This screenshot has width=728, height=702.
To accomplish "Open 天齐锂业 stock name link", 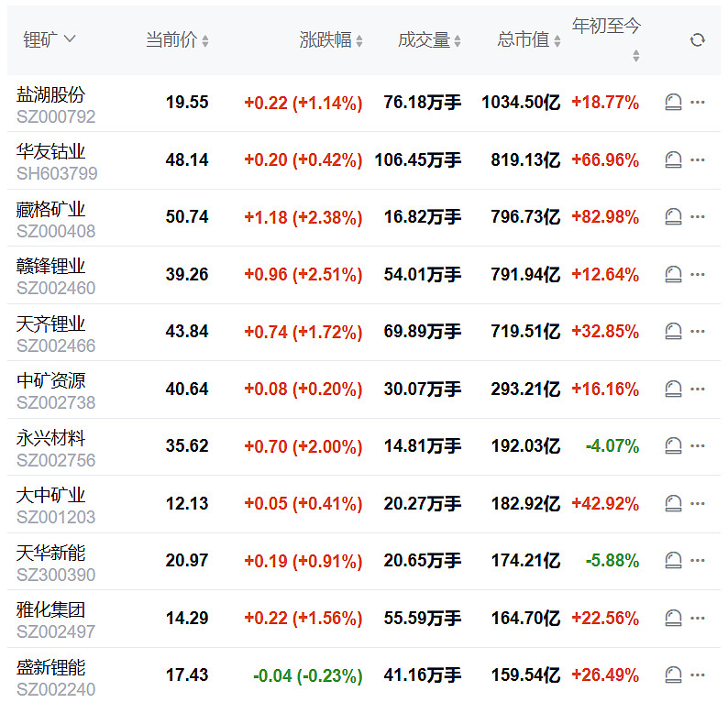I will coord(50,324).
